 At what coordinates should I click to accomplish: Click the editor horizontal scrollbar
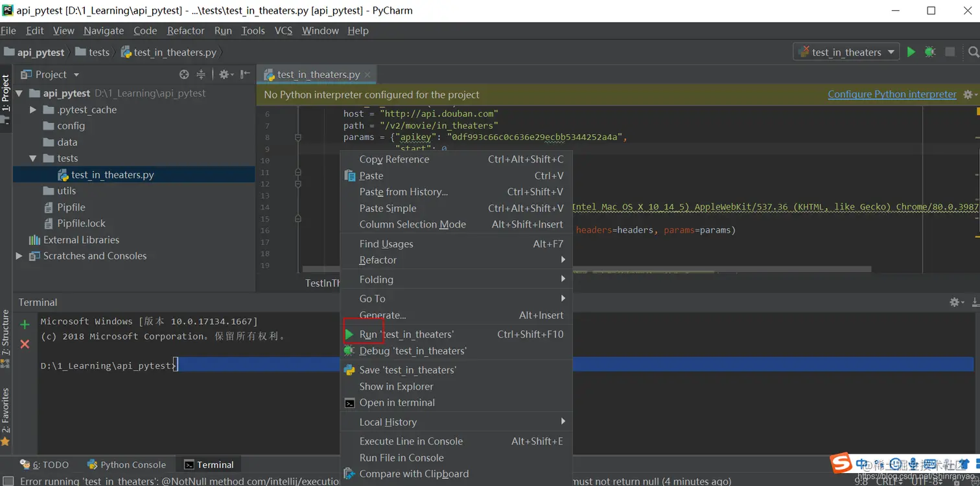(x=587, y=270)
